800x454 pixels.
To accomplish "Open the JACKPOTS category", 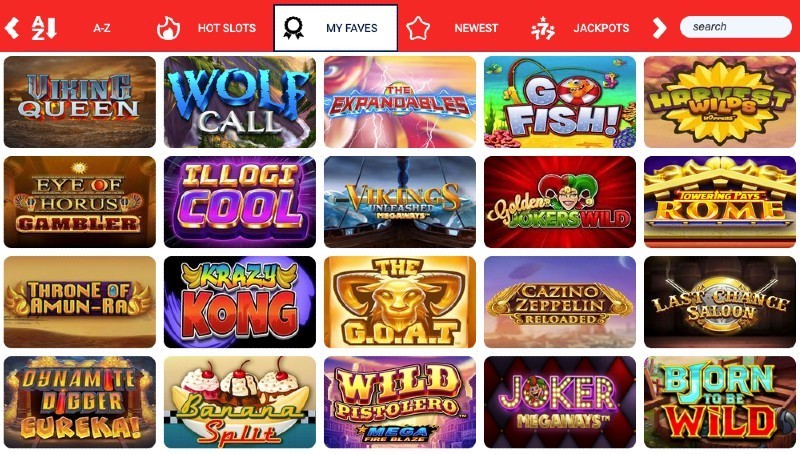I will click(x=601, y=28).
